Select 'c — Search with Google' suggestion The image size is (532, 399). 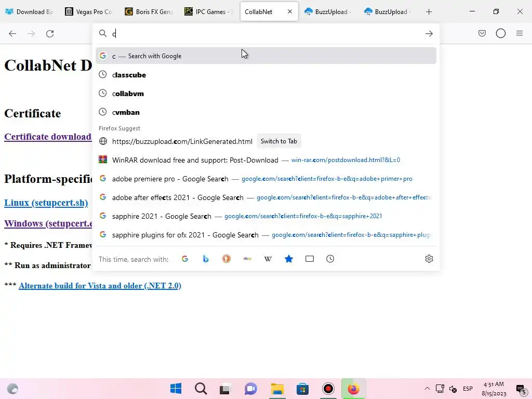[266, 56]
